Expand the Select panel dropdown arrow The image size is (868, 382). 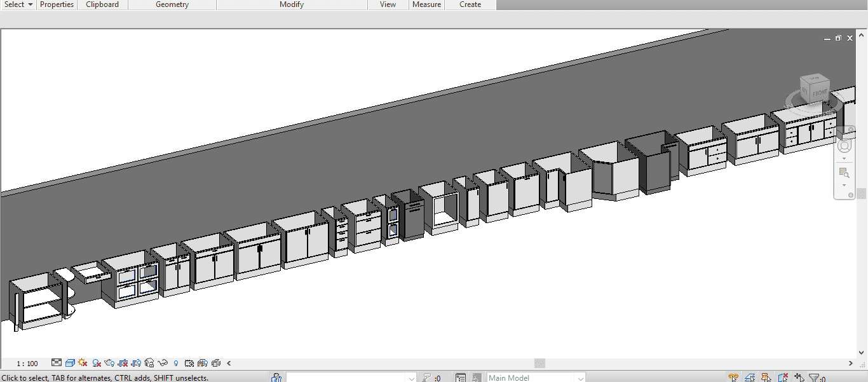coord(30,4)
